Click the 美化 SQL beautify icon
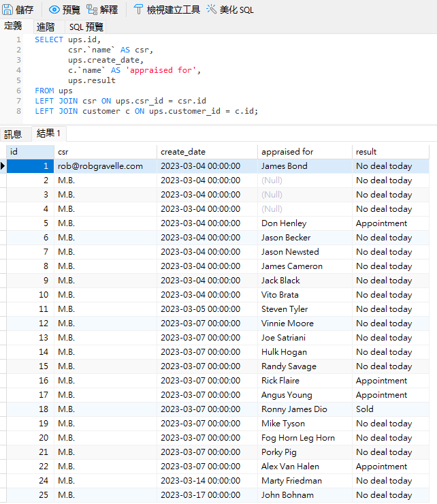437x504 pixels. [212, 10]
